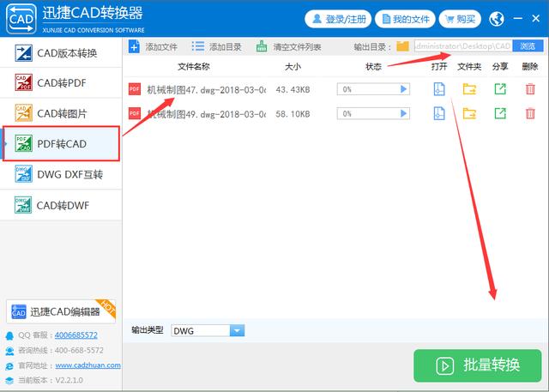Click the 43.43KB size cell
The image size is (549, 392).
[x=293, y=89]
